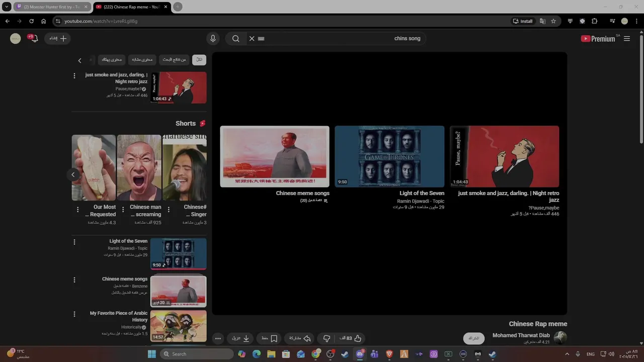Close the Chinese Rap meme browser tab

point(165,7)
